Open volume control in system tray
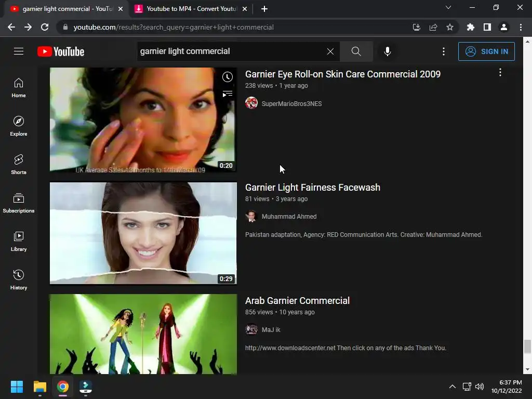This screenshot has height=399, width=532. [480, 387]
